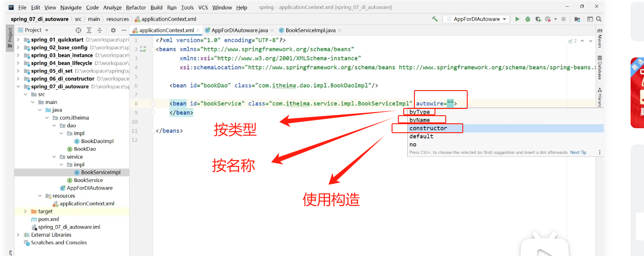Screen dimensions: 644x256
Task: Click the Build project hammer icon
Action: pyautogui.click(x=435, y=19)
